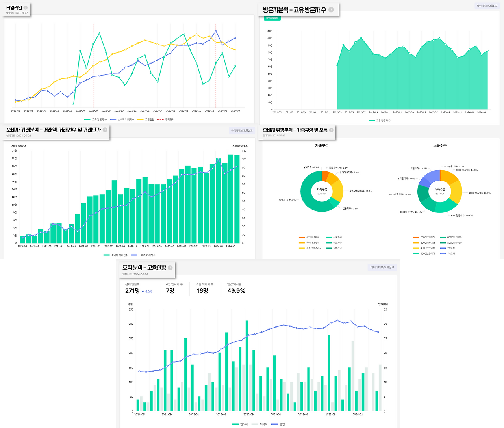Hide the 고용인원 yellow line via the legend
Image resolution: width=504 pixels, height=428 pixels.
146,119
